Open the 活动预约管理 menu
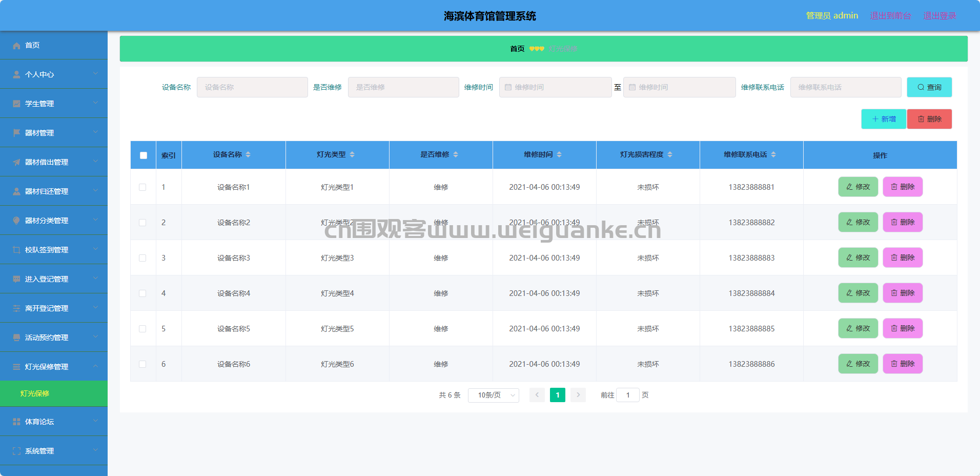The image size is (980, 476). 54,338
